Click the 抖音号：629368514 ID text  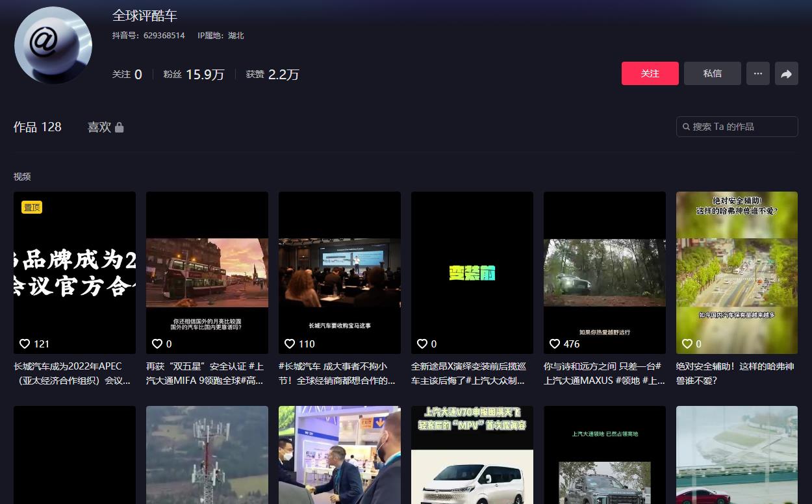(148, 36)
